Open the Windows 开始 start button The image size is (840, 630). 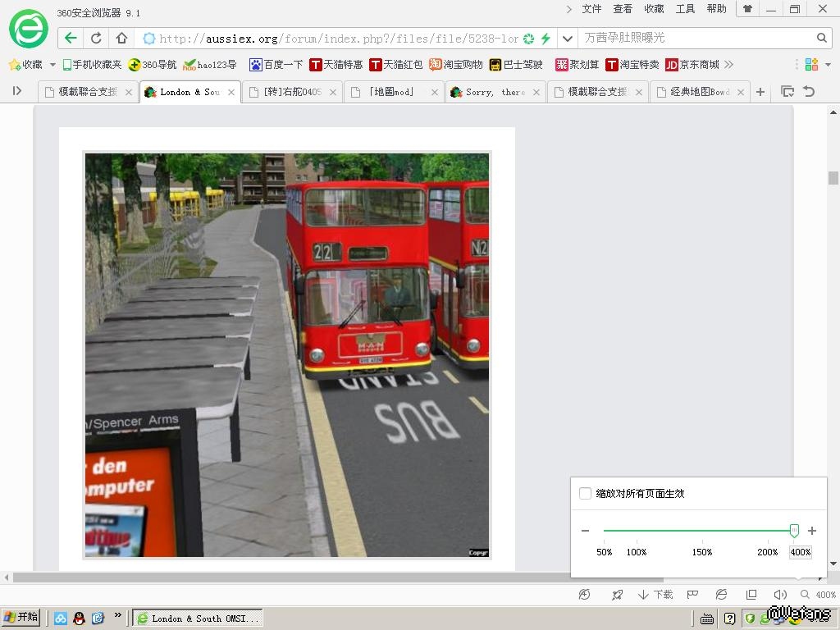(x=21, y=618)
